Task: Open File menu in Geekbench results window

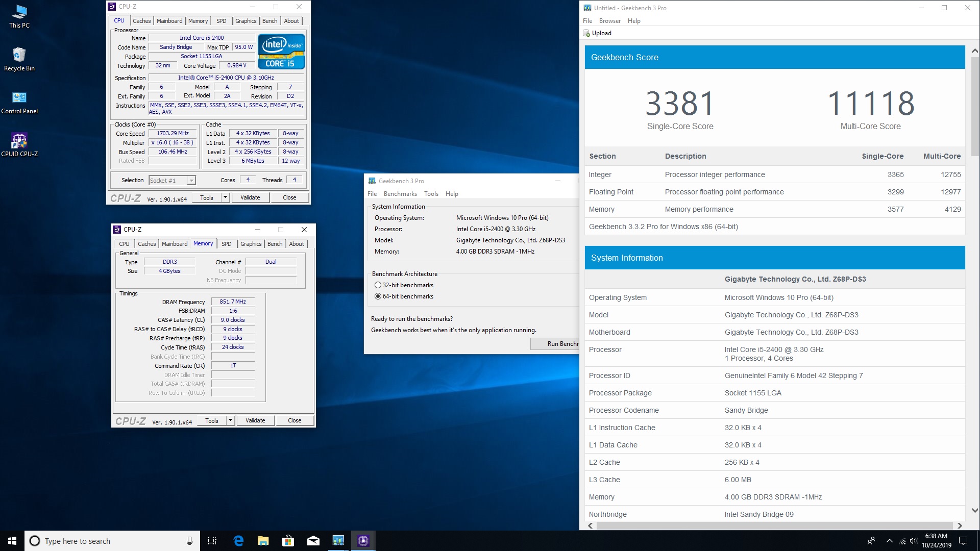Action: coord(587,21)
